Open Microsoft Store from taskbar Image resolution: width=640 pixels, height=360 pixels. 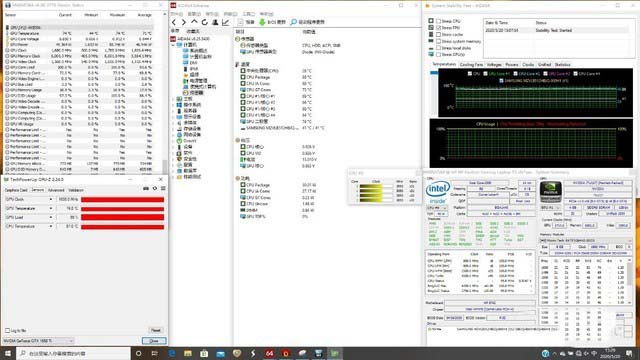point(204,353)
